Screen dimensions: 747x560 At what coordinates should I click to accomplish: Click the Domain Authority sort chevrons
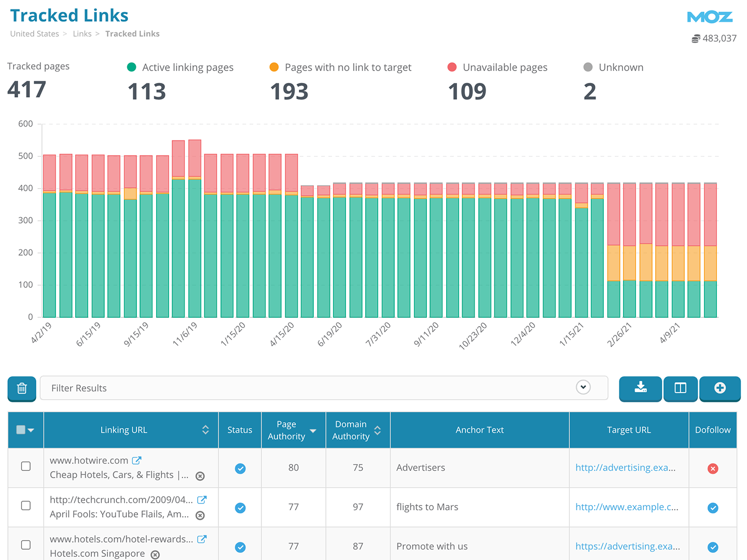point(377,430)
